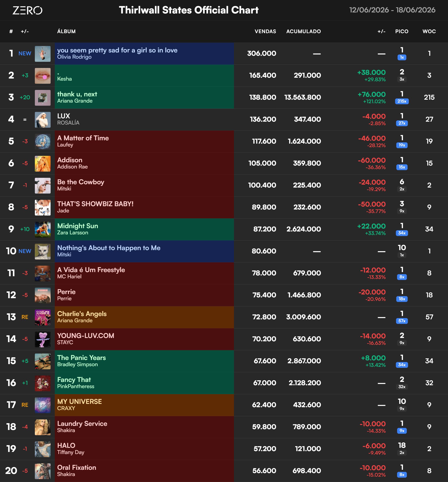Click the NEW label on rank 10
Viewport: 448px width, 482px height.
pyautogui.click(x=25, y=251)
